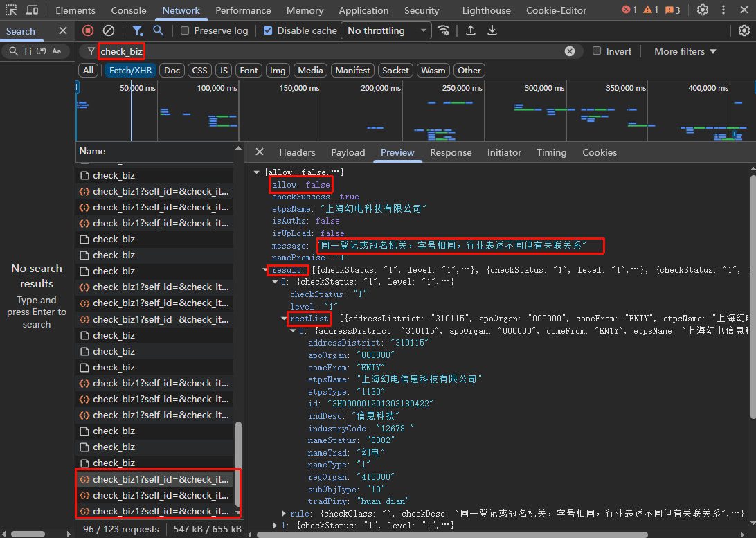Collapse the restList array node
756x538 pixels.
[284, 319]
